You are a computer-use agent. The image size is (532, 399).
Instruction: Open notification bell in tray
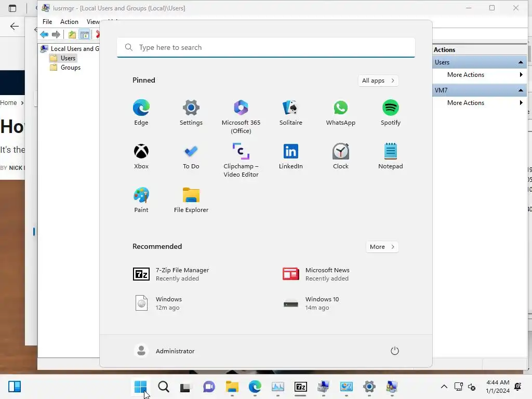pos(518,387)
